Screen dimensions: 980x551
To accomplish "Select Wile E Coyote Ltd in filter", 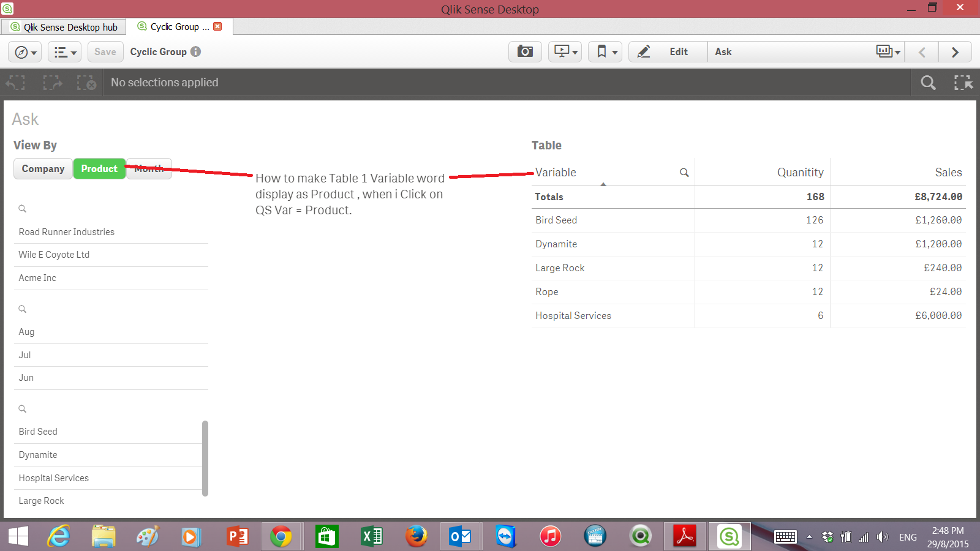I will click(x=111, y=255).
